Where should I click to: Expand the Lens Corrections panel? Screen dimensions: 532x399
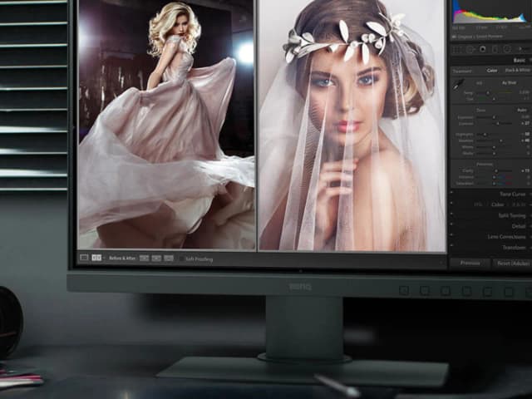coord(507,237)
